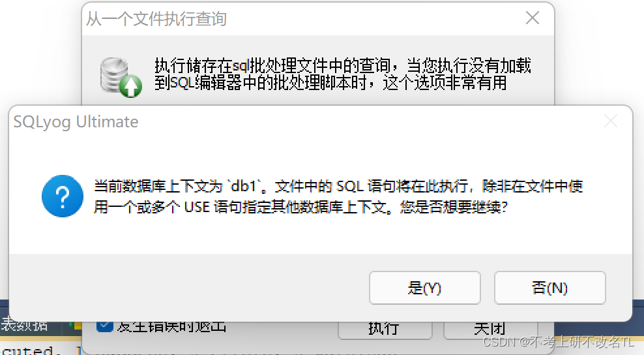Switch to the 表数据 tab
This screenshot has height=355, width=644.
coord(24,325)
